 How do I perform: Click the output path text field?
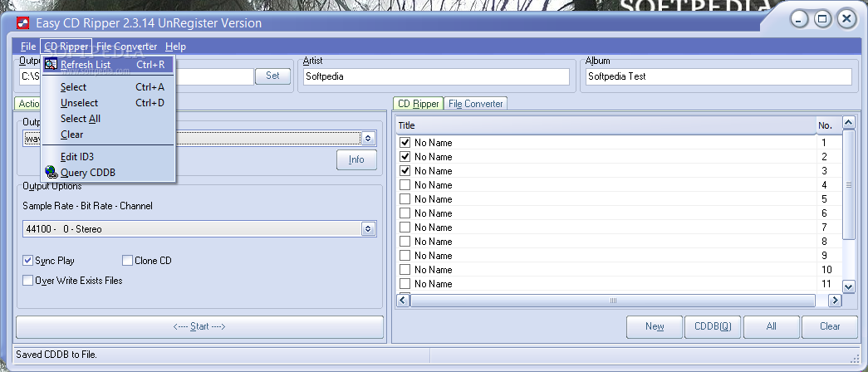136,76
